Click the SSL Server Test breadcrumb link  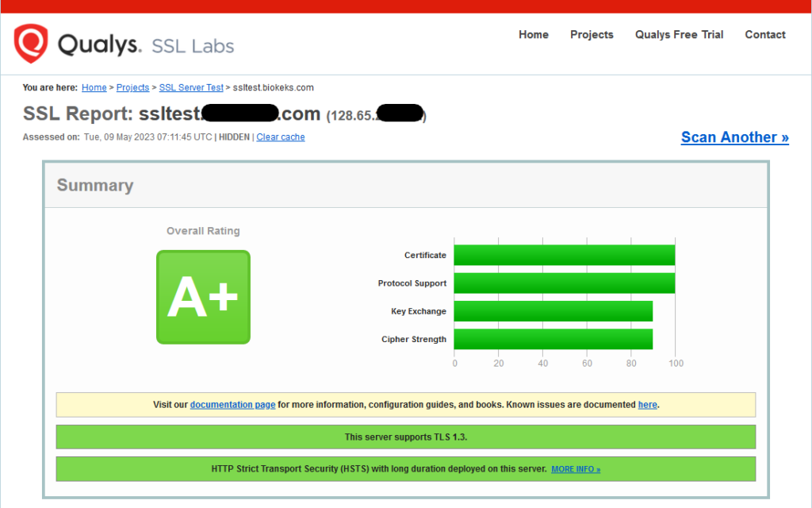[191, 88]
